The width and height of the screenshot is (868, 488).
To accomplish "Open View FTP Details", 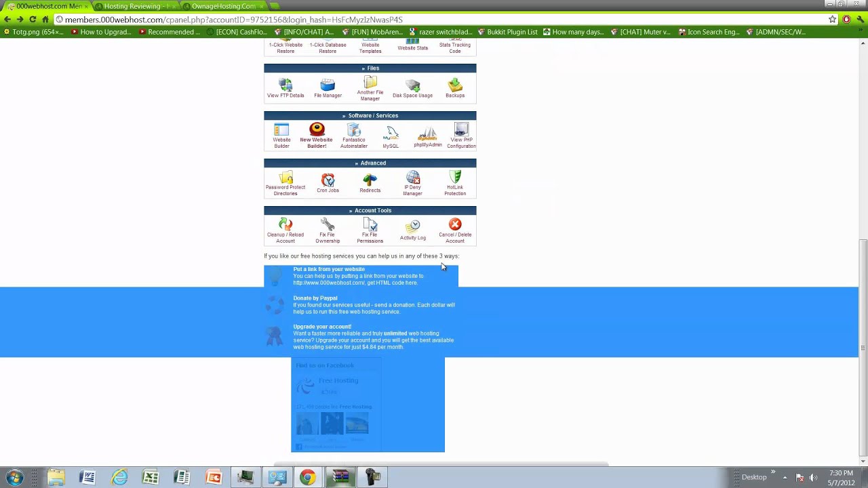I will pos(285,89).
